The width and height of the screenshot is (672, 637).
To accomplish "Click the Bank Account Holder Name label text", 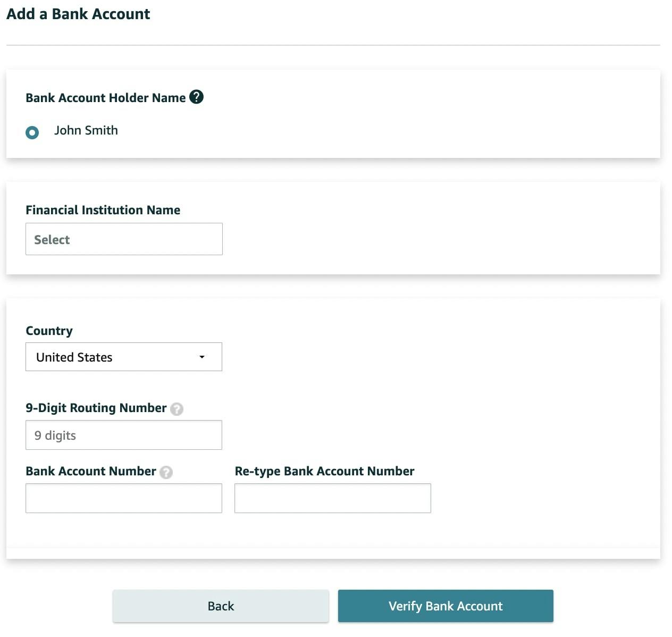I will 105,98.
